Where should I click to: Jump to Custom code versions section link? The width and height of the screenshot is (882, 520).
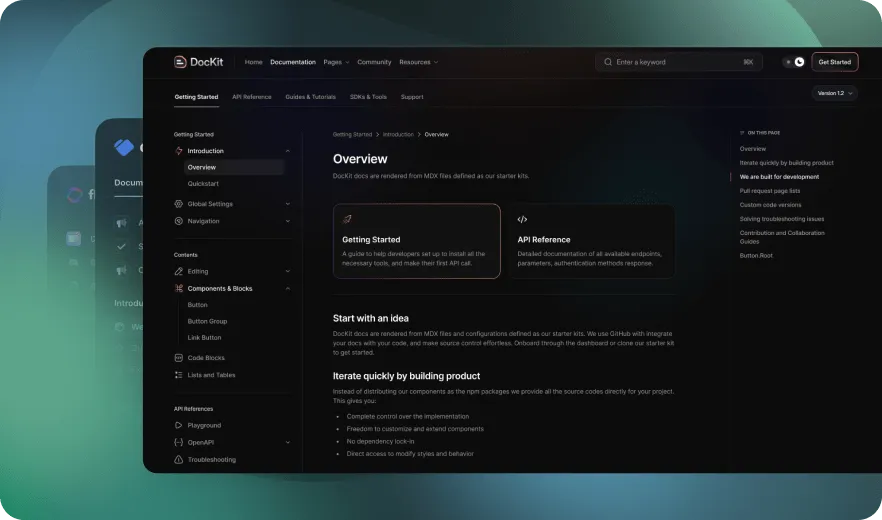[x=770, y=205]
